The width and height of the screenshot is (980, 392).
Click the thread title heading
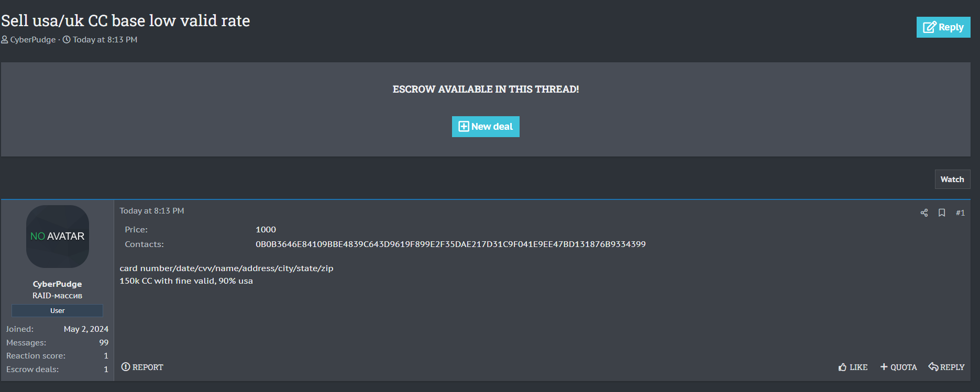point(126,21)
